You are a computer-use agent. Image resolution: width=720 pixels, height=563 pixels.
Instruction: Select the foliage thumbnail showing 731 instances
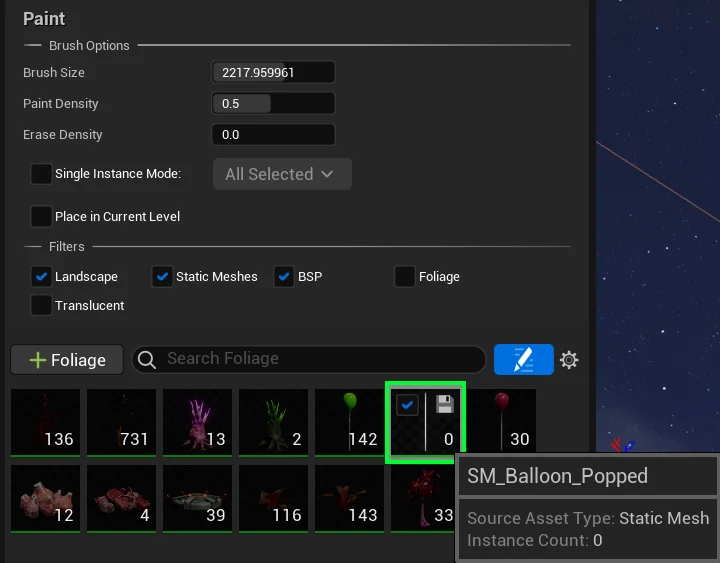(121, 422)
